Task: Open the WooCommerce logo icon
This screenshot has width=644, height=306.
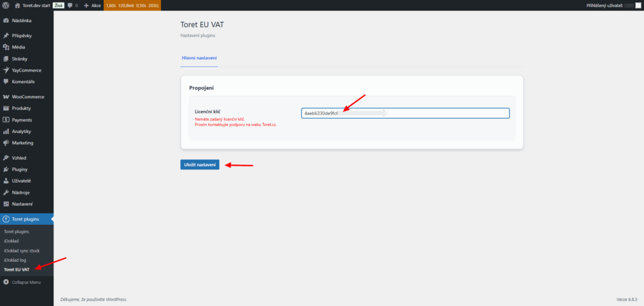Action: coord(6,97)
